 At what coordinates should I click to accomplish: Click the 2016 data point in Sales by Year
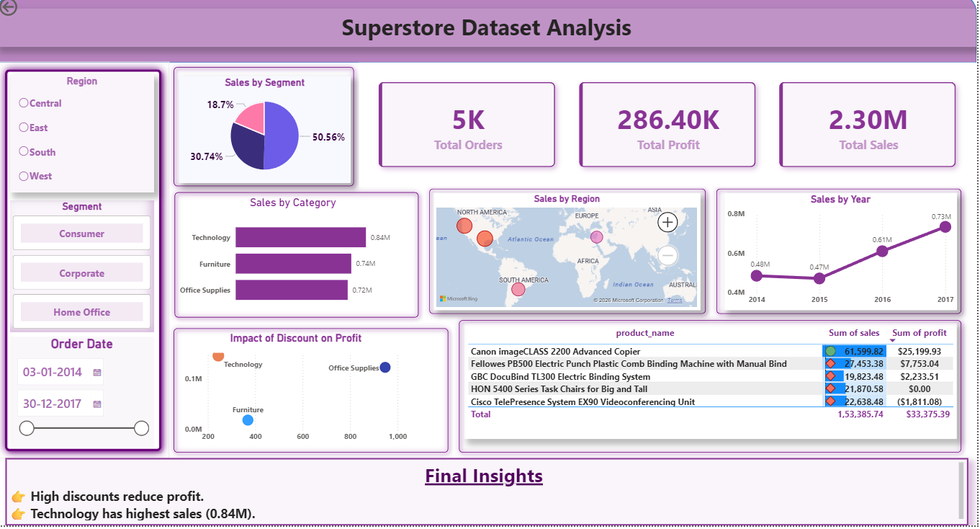coord(881,252)
